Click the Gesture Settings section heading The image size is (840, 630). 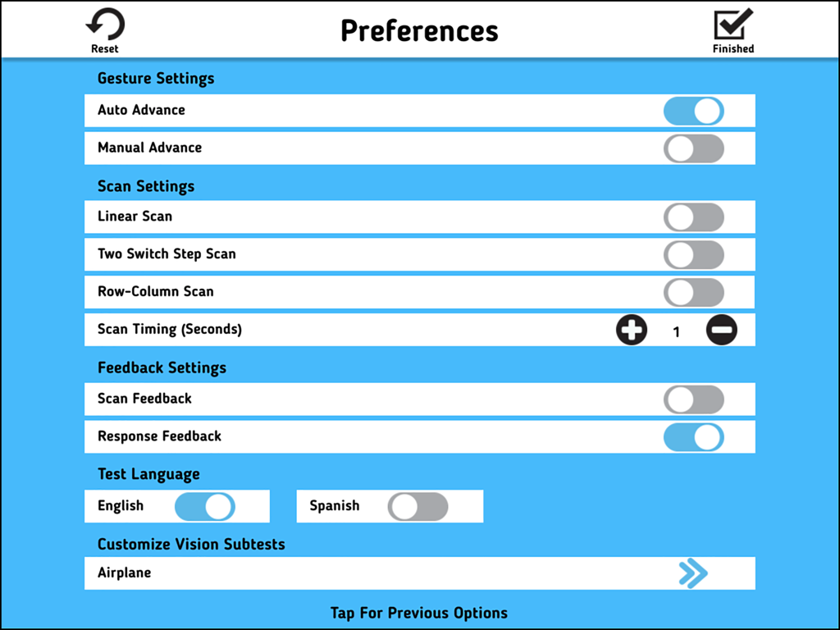(x=155, y=78)
